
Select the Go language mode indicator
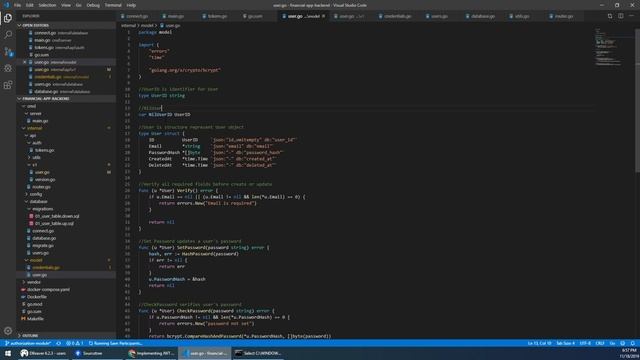pos(612,343)
